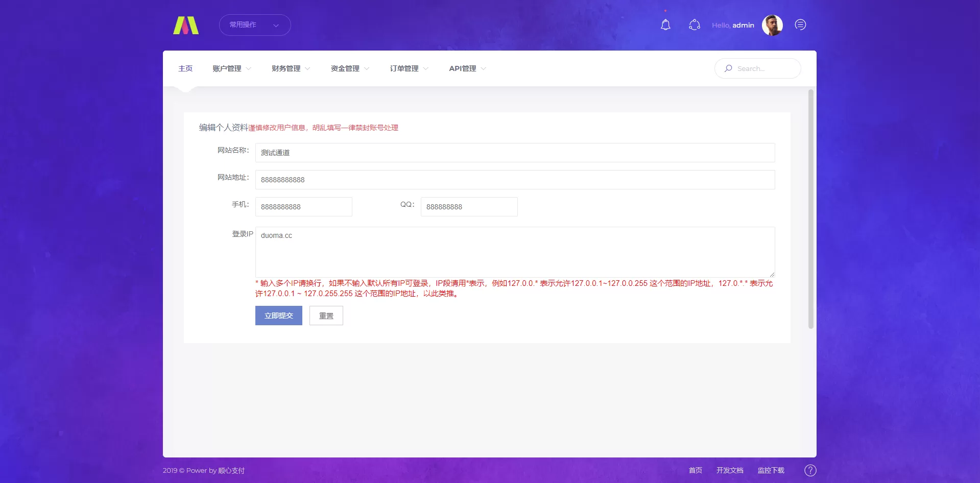Screen dimensions: 980x483
Task: Click the customer support headset icon
Action: click(694, 25)
